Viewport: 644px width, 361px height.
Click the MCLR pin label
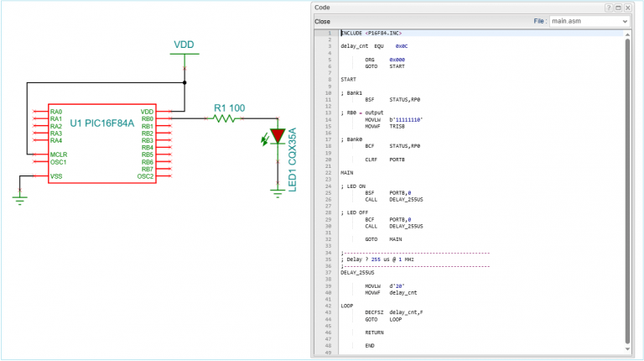click(59, 154)
